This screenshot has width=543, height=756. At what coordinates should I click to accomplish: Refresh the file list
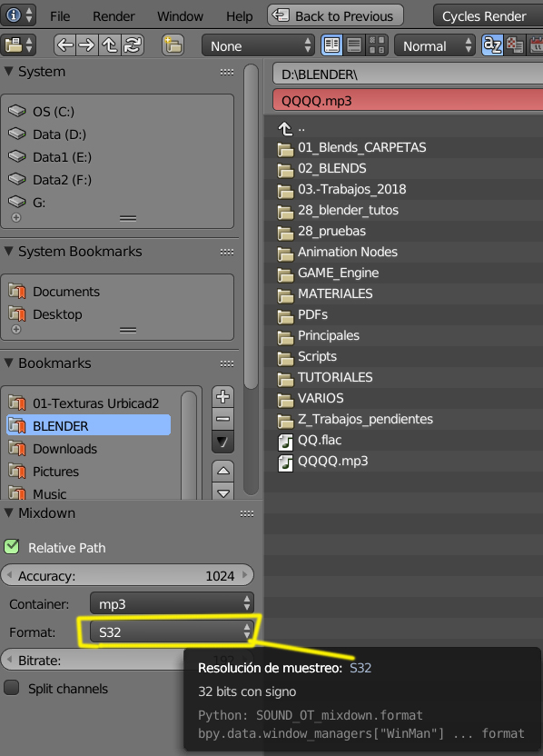tap(133, 45)
